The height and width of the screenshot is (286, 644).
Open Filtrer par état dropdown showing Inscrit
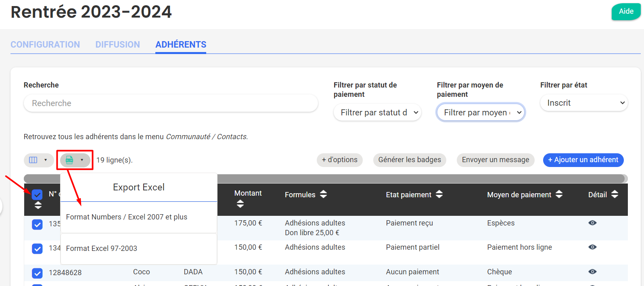pyautogui.click(x=584, y=103)
